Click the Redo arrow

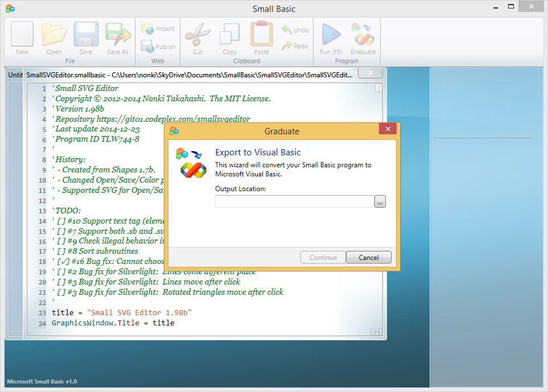pyautogui.click(x=295, y=46)
